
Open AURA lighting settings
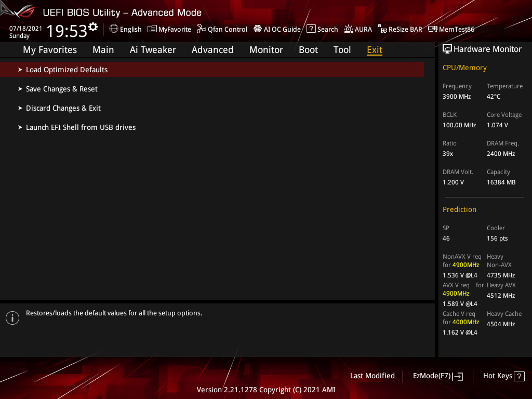coord(357,29)
